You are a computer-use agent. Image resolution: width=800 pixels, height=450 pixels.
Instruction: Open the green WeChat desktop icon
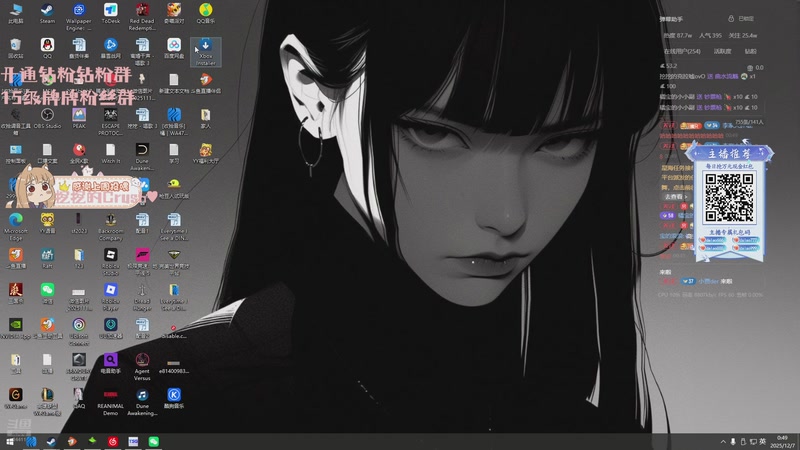(47, 293)
